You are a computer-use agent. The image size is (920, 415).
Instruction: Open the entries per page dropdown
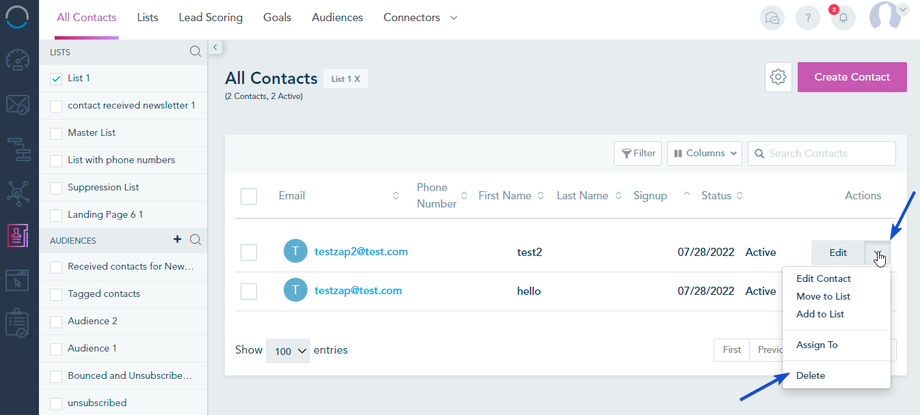click(x=290, y=351)
